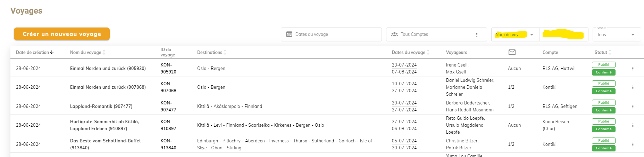Open three-dot menu for Hurtigrute-Sommerhit trip
This screenshot has width=644, height=157.
pyautogui.click(x=633, y=125)
